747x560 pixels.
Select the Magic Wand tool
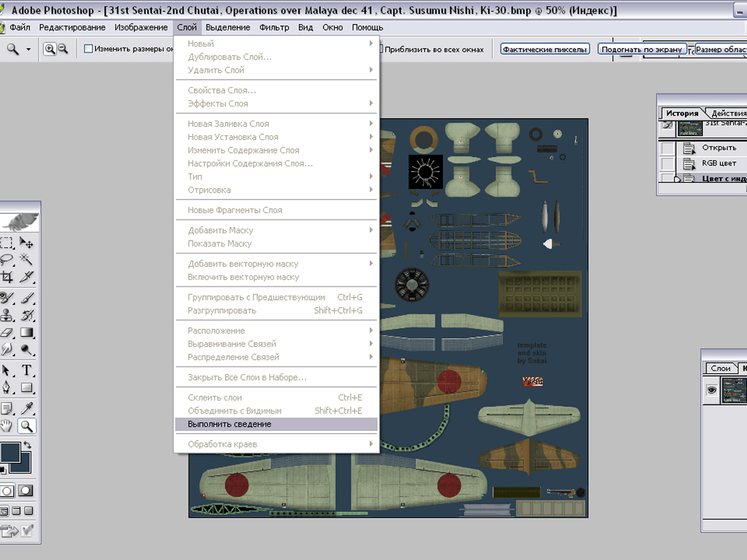[x=27, y=259]
